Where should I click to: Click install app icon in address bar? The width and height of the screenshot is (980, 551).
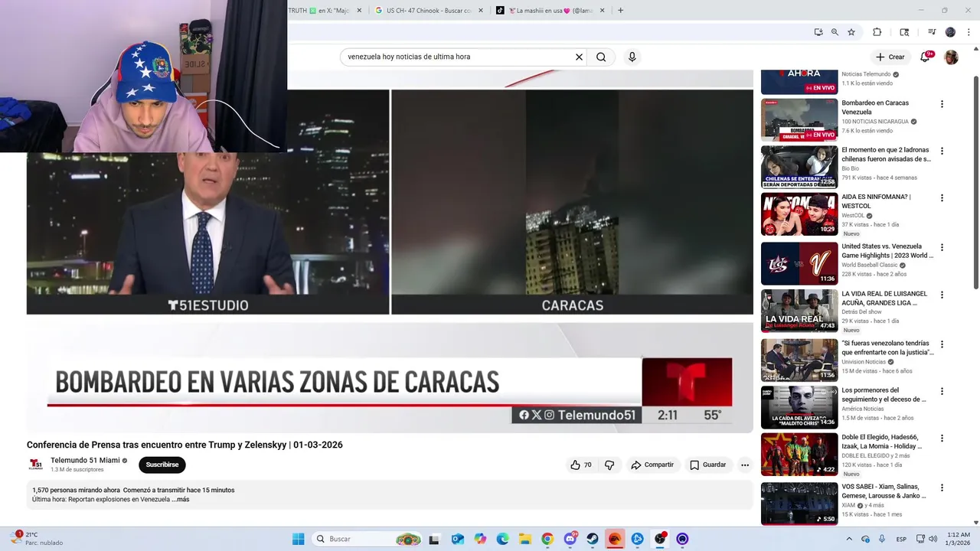[818, 32]
